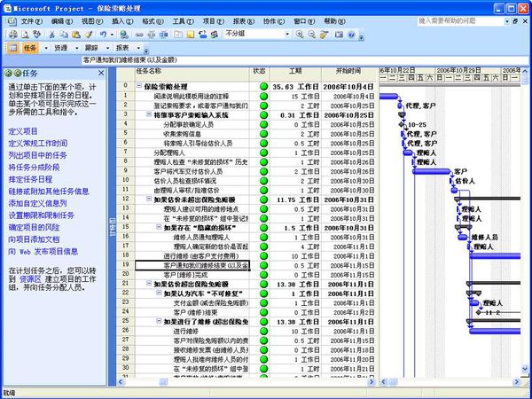Collapse the 如果存在“隐藏的损坏” summary task
Viewport: 532px width, 399px height.
tap(159, 227)
